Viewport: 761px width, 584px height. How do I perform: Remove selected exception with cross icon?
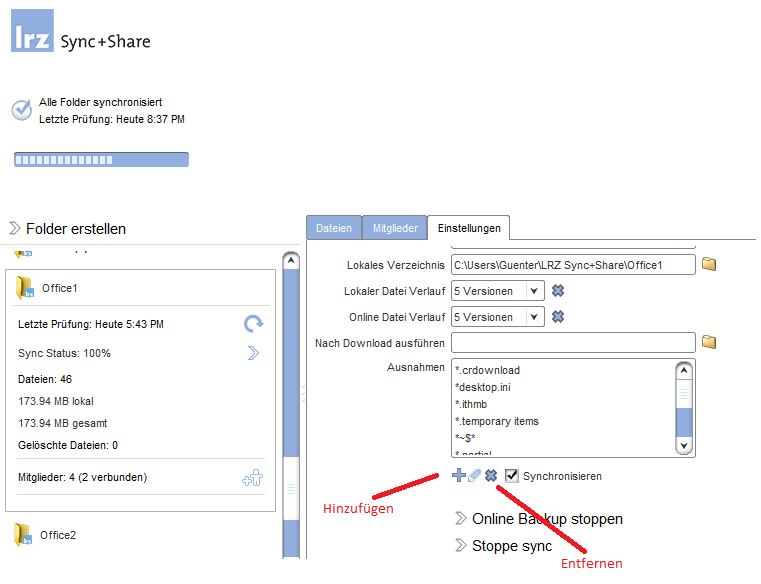tap(491, 476)
